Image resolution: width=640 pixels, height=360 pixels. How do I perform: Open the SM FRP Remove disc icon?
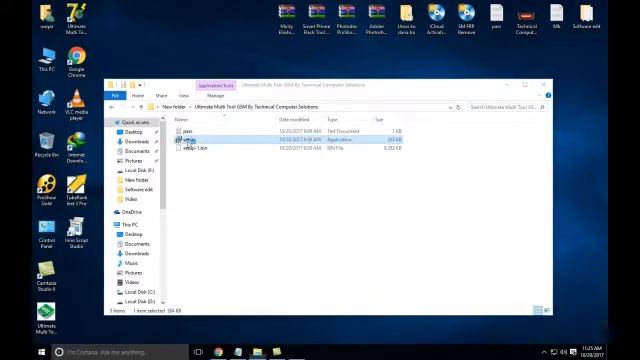466,19
